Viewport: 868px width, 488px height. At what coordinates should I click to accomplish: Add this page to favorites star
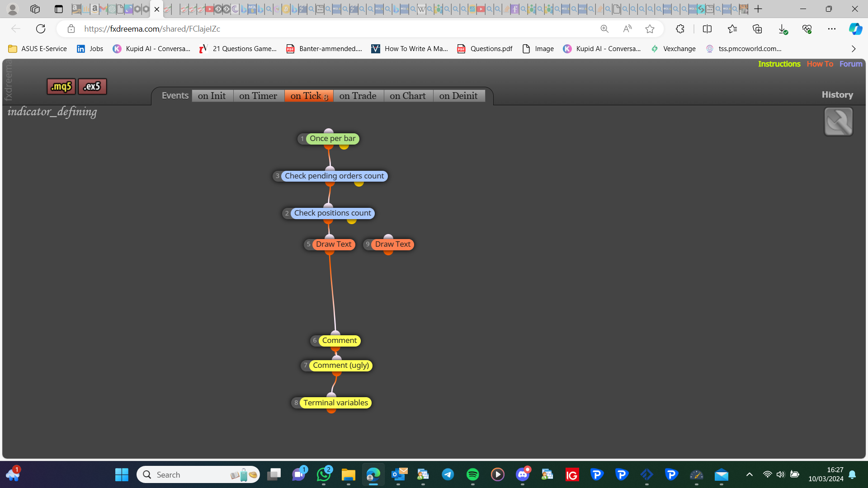[x=650, y=29]
